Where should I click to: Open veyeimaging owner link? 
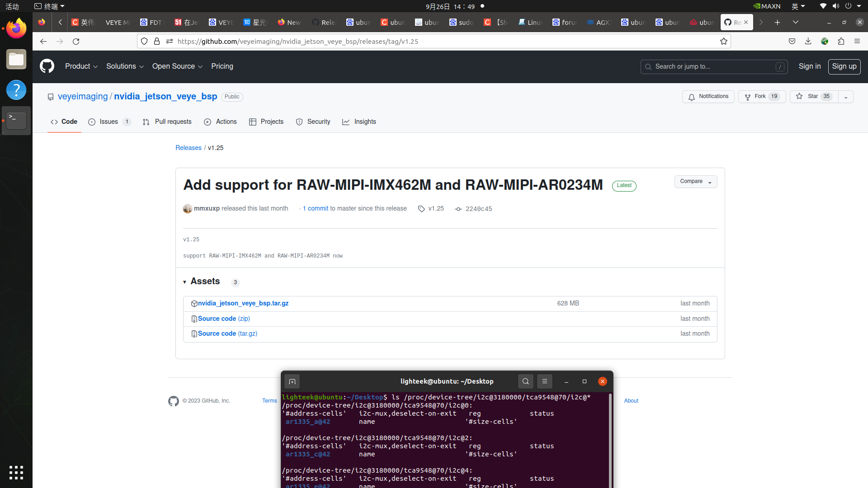coord(83,96)
